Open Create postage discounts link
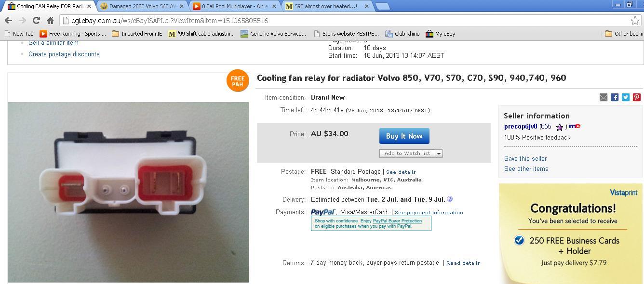The width and height of the screenshot is (644, 284). click(64, 54)
